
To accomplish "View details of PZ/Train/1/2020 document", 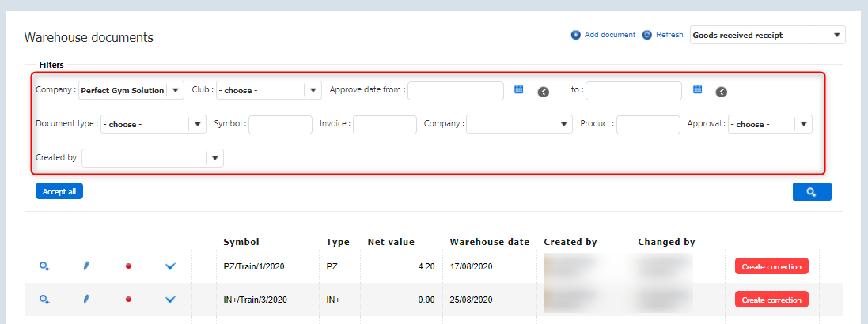I will click(x=45, y=266).
